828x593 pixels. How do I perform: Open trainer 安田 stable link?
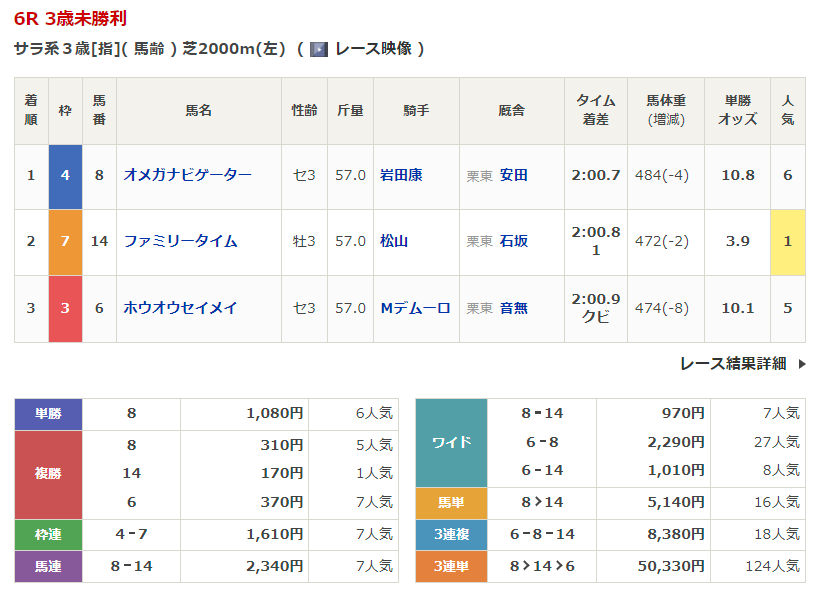click(x=514, y=175)
